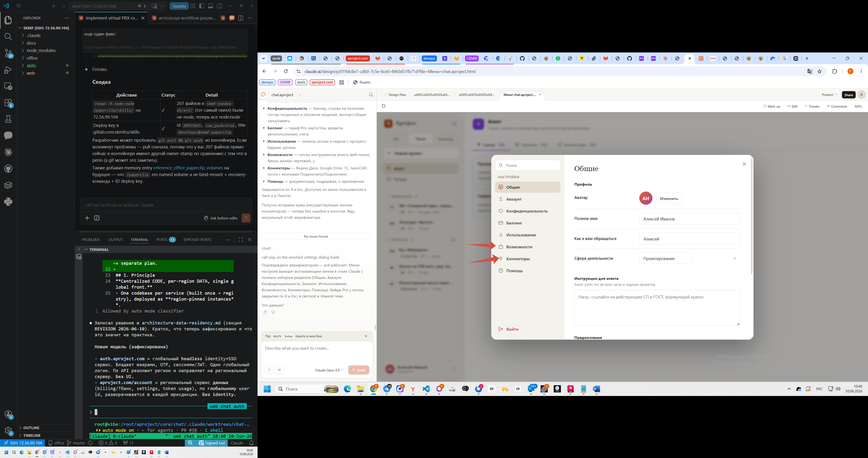Open the PORTS panel tab
This screenshot has width=868, height=458.
click(166, 240)
